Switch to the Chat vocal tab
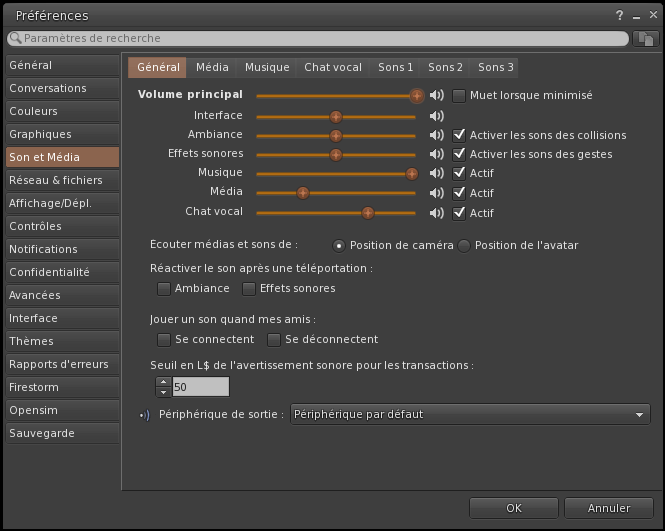This screenshot has height=531, width=665. 333,67
